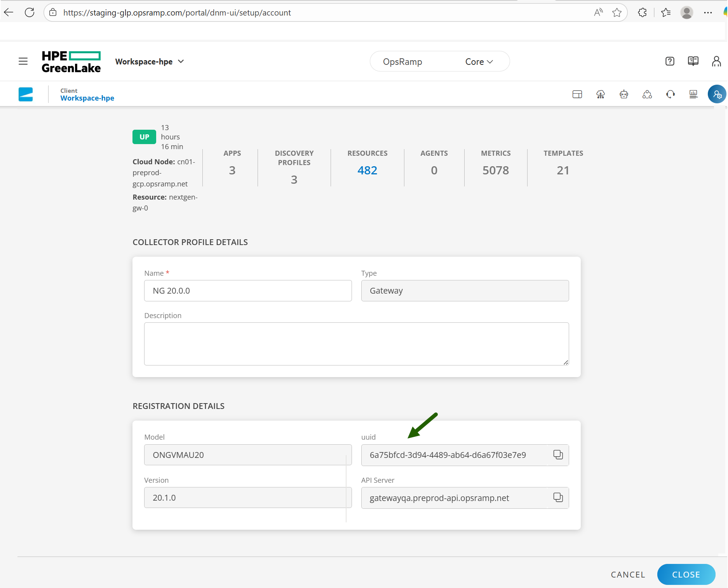Viewport: 728px width, 588px height.
Task: Click into the Description text area
Action: click(x=357, y=344)
